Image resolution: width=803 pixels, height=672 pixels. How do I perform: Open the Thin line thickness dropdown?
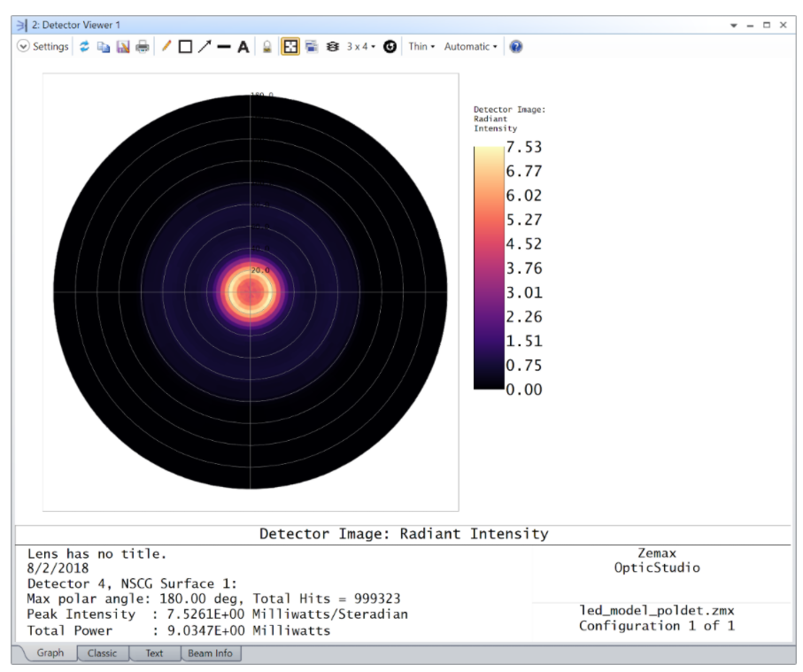coord(421,47)
